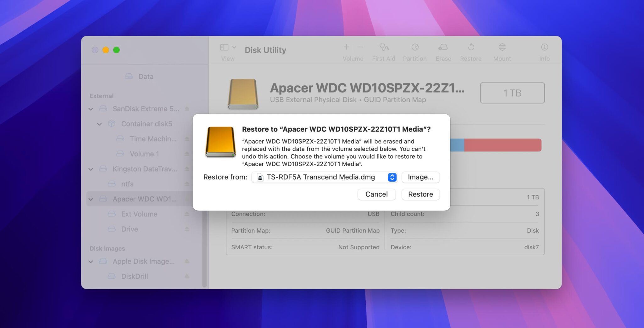
Task: Click the disk7 device value
Action: (531, 247)
